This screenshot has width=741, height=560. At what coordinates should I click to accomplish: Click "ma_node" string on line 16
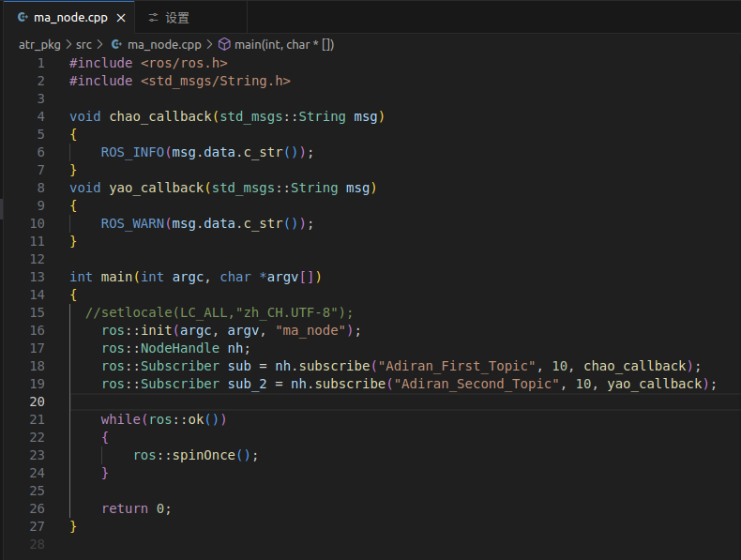coord(311,330)
